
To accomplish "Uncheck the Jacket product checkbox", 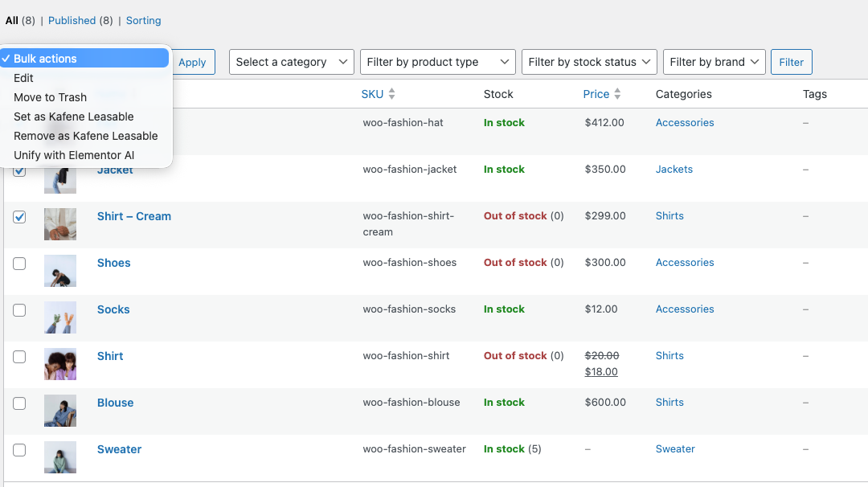I will click(19, 170).
